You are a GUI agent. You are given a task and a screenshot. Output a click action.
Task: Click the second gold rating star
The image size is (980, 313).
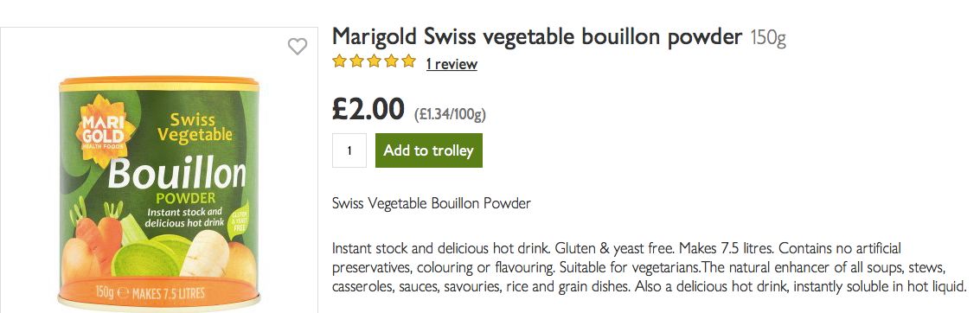click(357, 61)
